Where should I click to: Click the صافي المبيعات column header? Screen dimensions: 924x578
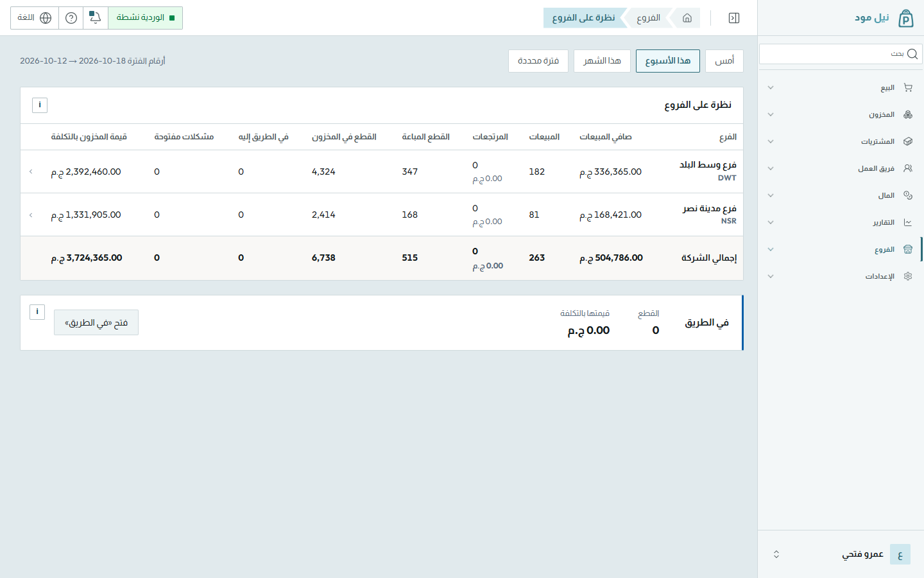point(606,137)
